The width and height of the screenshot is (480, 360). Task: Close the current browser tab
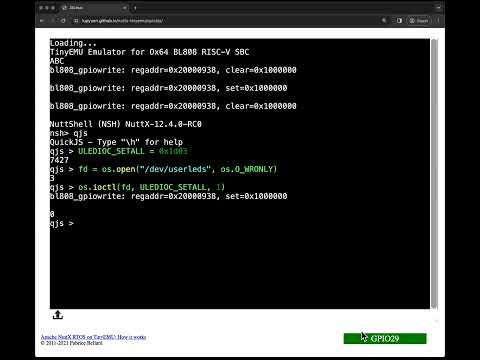click(x=124, y=7)
